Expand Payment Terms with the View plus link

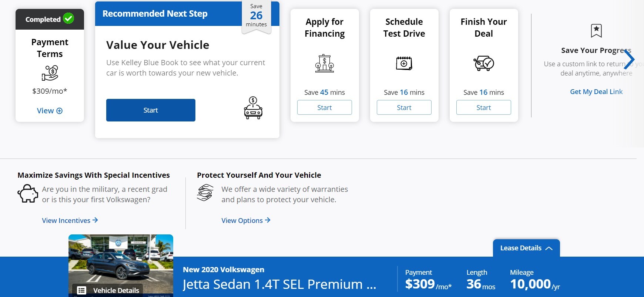(x=50, y=111)
